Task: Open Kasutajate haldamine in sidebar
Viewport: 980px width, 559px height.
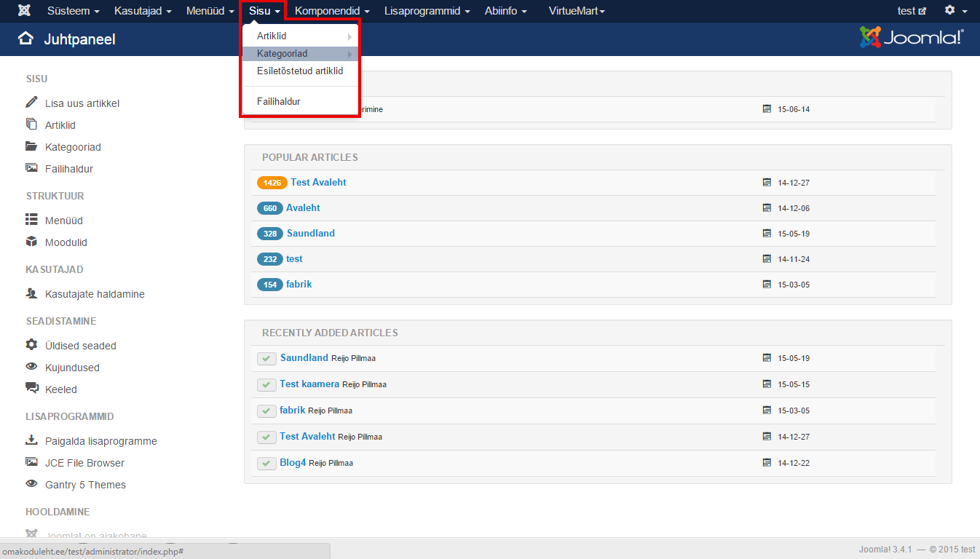Action: pos(95,294)
